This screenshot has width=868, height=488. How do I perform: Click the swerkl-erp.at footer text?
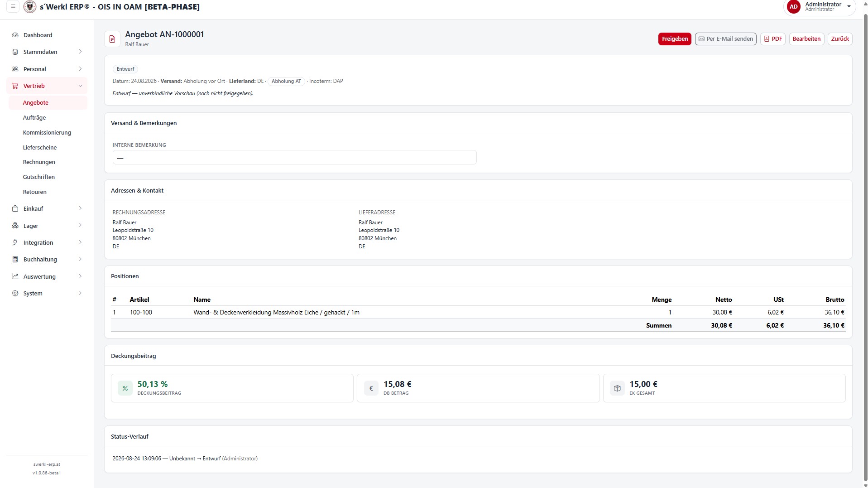click(x=47, y=464)
